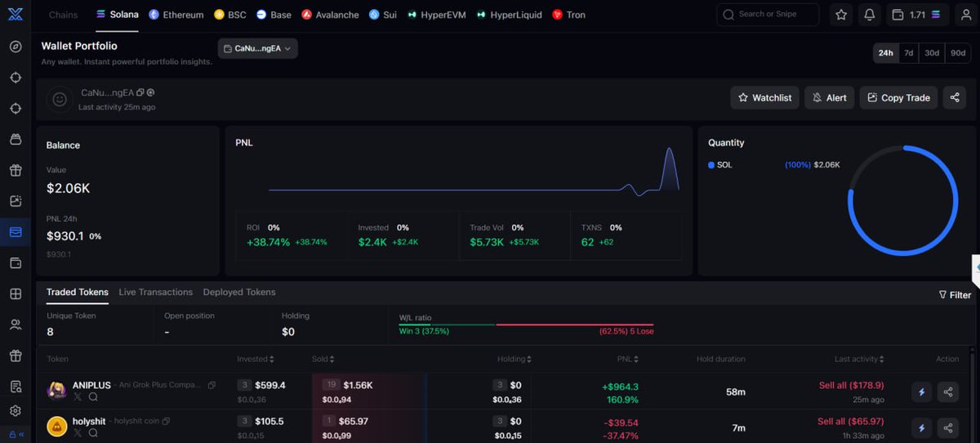Set an Alert for this wallet
980x443 pixels.
point(829,97)
